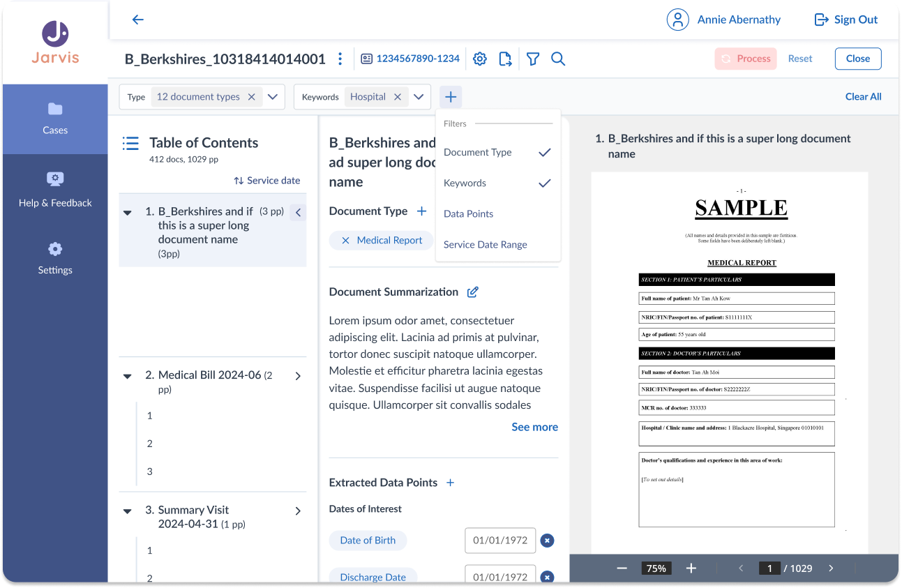
Task: Click the 75% zoom level field
Action: pyautogui.click(x=656, y=568)
